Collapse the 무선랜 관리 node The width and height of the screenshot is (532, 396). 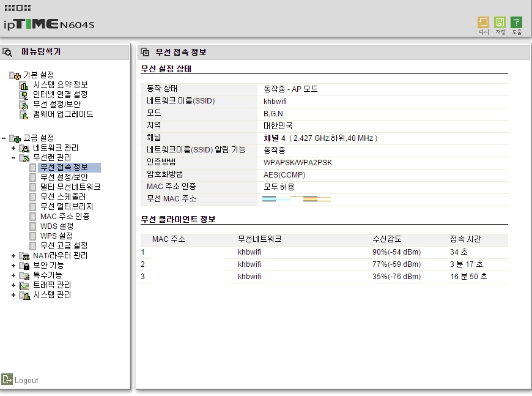pos(13,158)
